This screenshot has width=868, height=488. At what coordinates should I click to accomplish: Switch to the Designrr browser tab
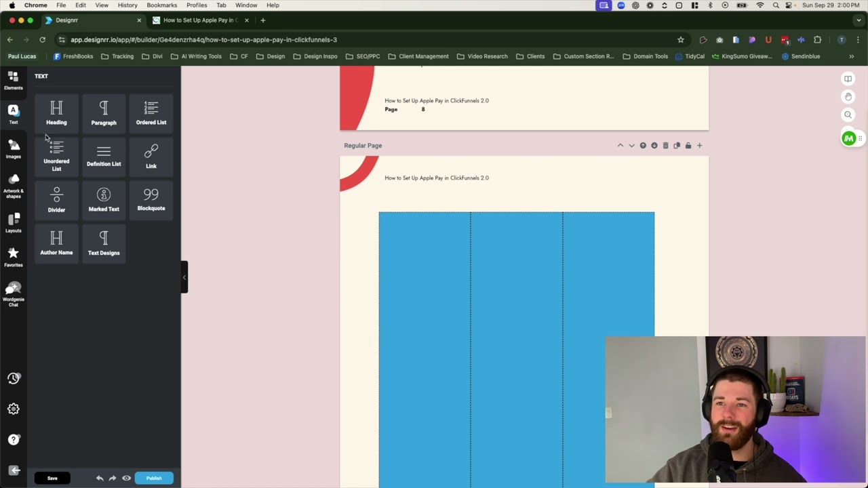coord(93,20)
